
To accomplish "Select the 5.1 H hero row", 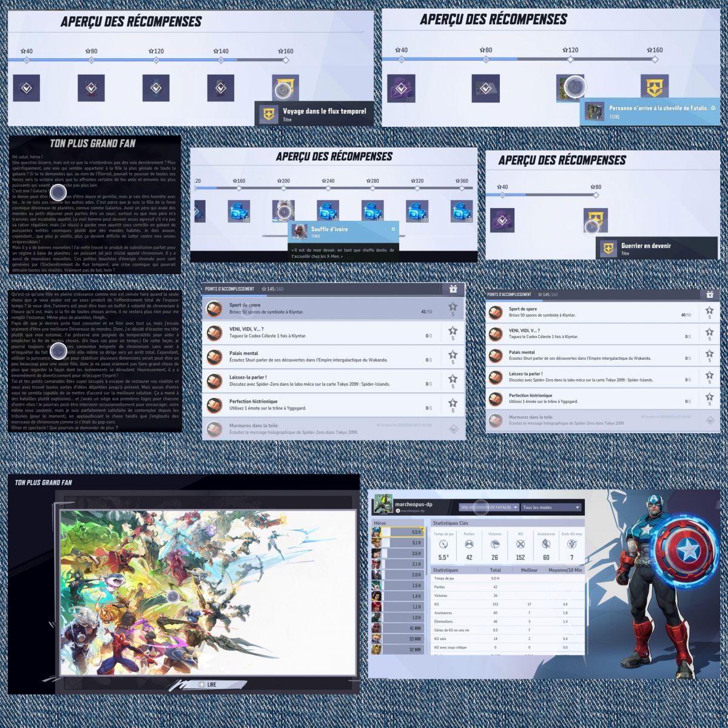I will tap(397, 543).
